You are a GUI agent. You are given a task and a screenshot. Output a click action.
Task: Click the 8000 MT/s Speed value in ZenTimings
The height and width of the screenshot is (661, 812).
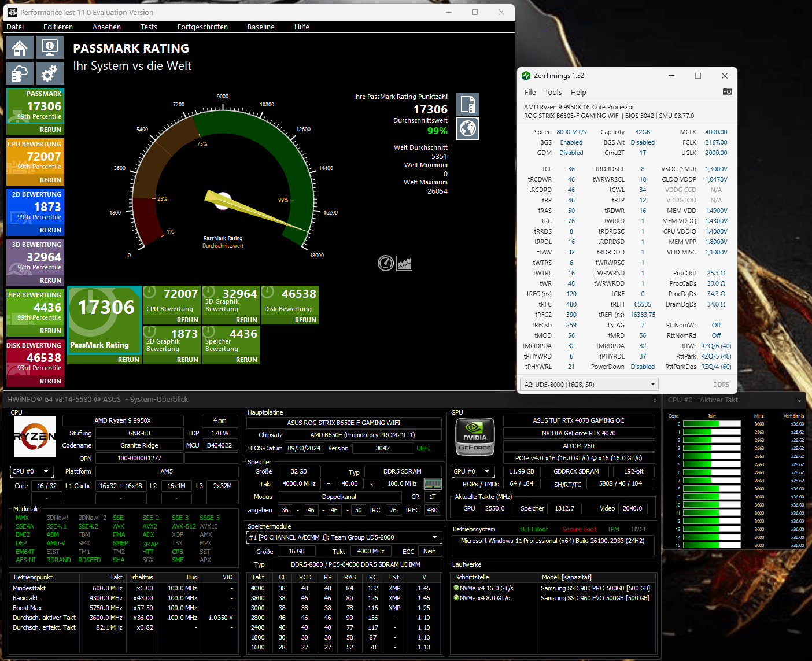(571, 132)
